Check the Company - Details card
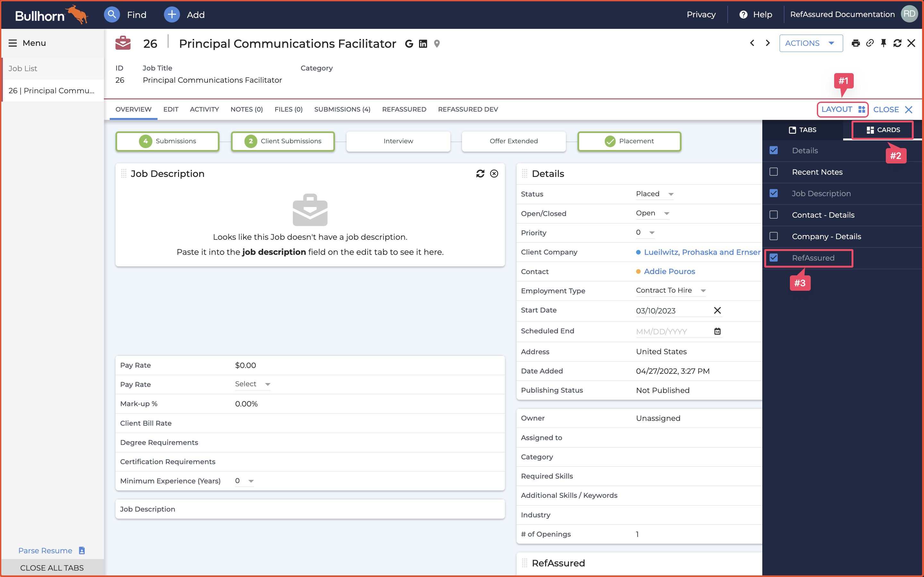This screenshot has height=577, width=924. pyautogui.click(x=774, y=236)
